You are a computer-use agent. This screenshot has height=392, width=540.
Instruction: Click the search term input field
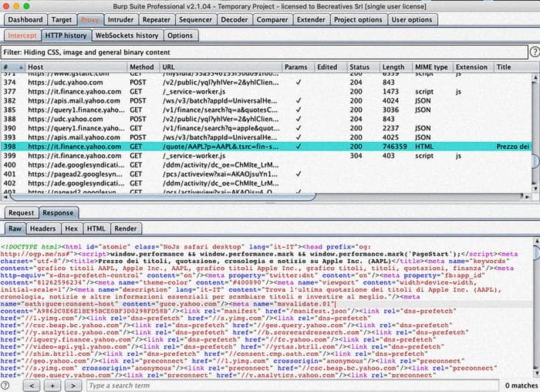[x=292, y=386]
